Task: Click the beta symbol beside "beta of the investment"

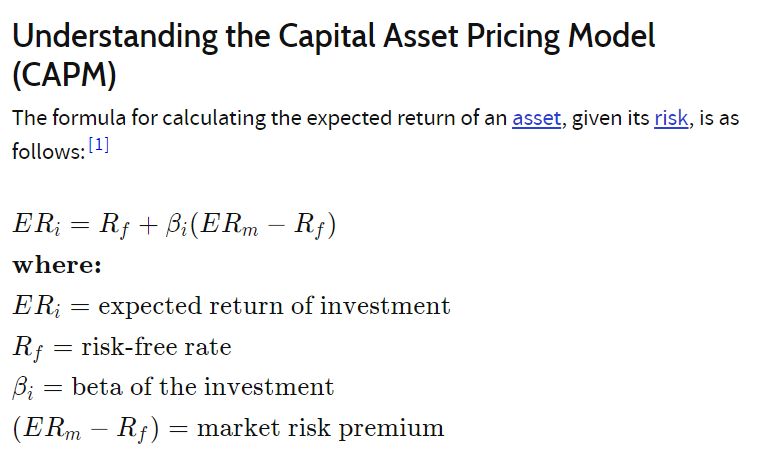Action: (x=23, y=389)
